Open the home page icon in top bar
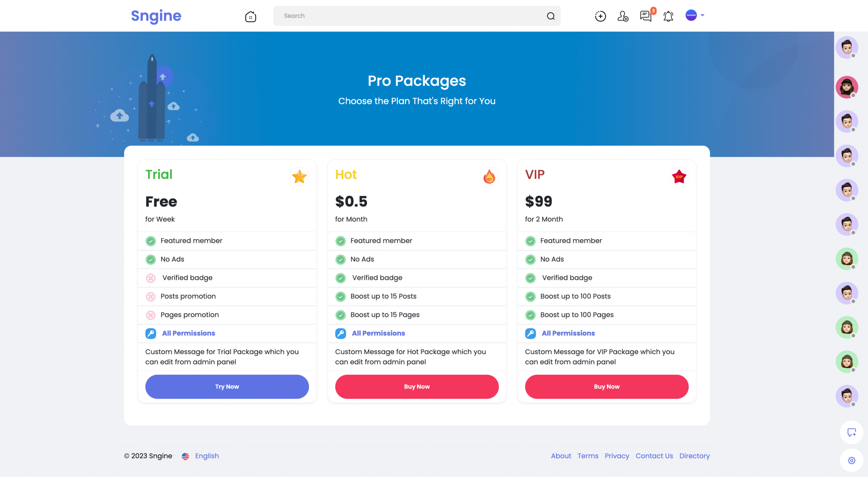Screen dimensions: 868x477 pyautogui.click(x=251, y=16)
